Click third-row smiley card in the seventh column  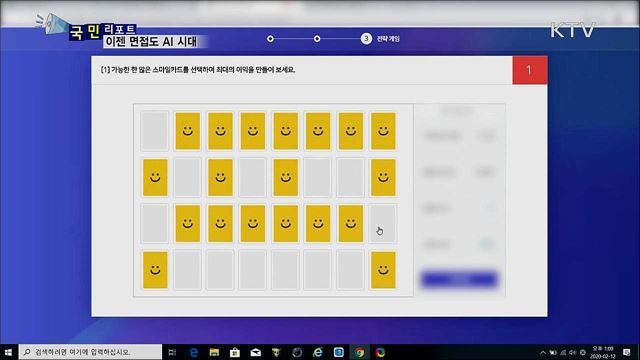coord(351,224)
